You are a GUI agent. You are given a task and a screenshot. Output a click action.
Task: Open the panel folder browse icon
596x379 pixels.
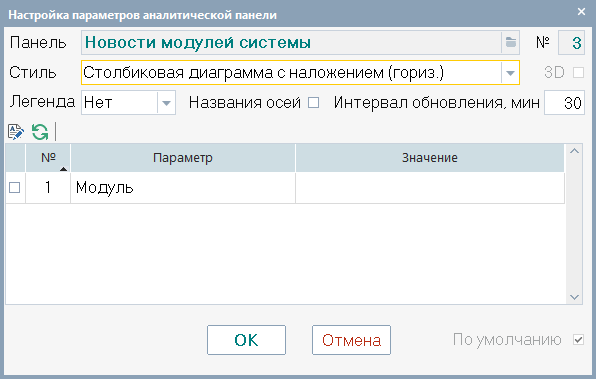[x=510, y=42]
